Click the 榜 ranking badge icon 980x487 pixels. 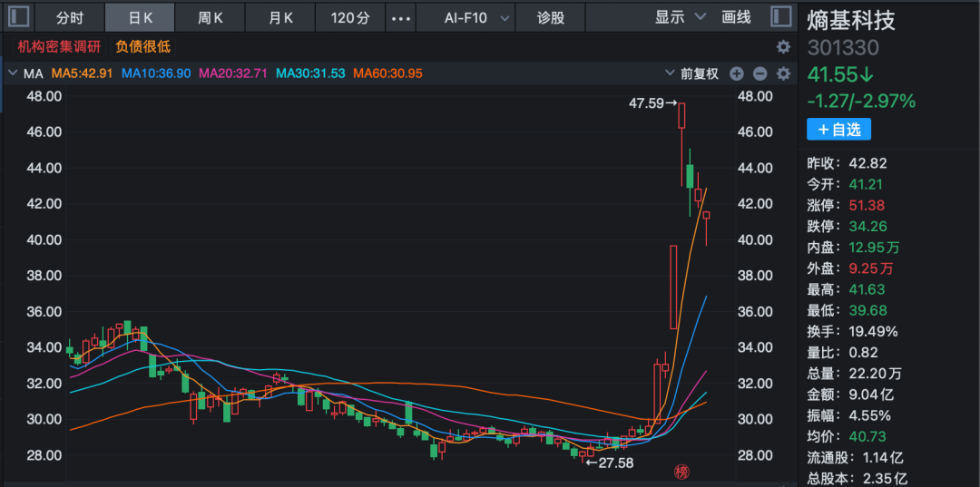click(x=681, y=471)
